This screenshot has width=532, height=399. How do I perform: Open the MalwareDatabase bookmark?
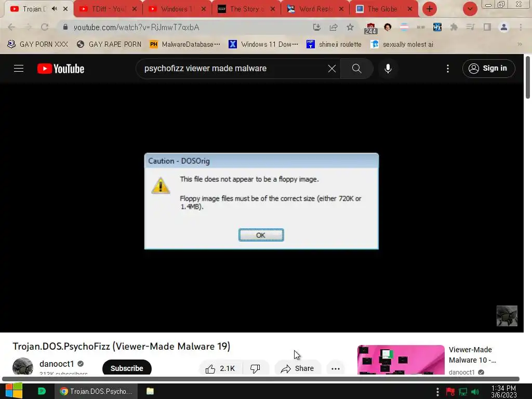[185, 44]
